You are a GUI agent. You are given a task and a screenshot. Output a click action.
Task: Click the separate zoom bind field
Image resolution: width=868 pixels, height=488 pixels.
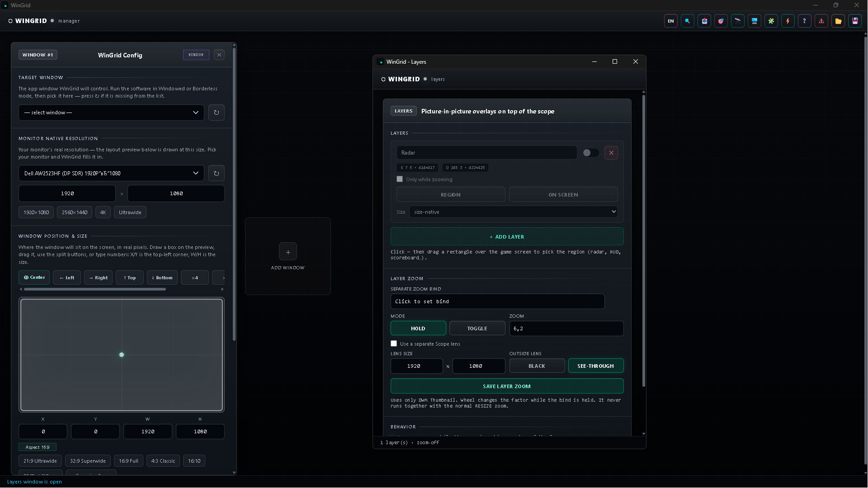coord(498,301)
